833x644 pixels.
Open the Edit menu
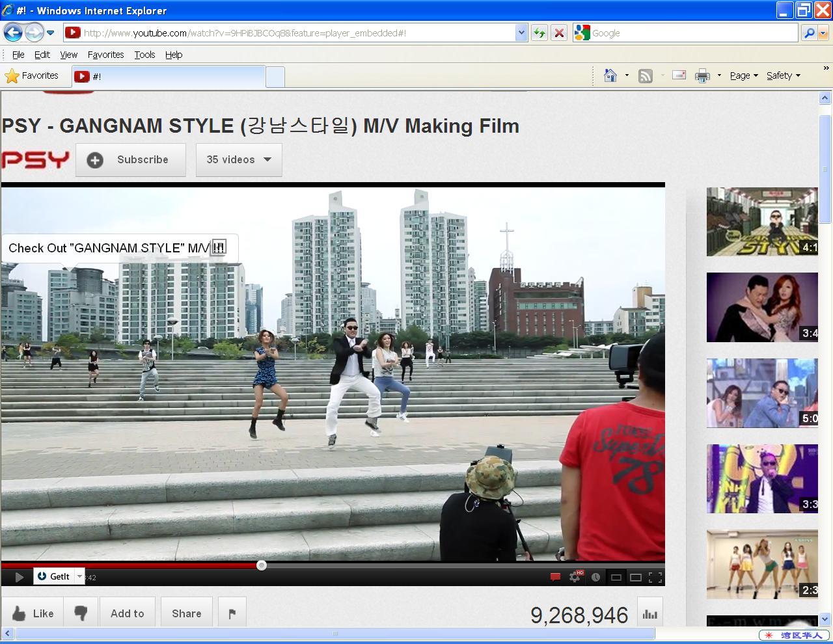pos(42,55)
